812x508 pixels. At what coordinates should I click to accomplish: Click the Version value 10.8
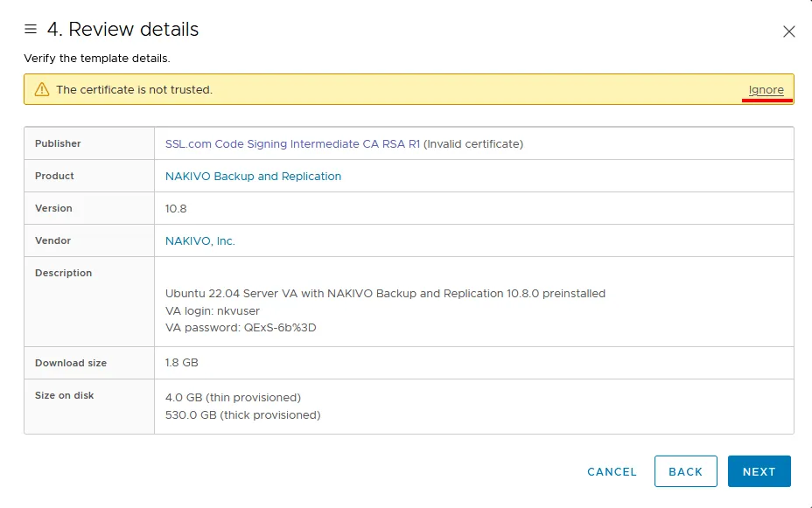click(x=176, y=208)
